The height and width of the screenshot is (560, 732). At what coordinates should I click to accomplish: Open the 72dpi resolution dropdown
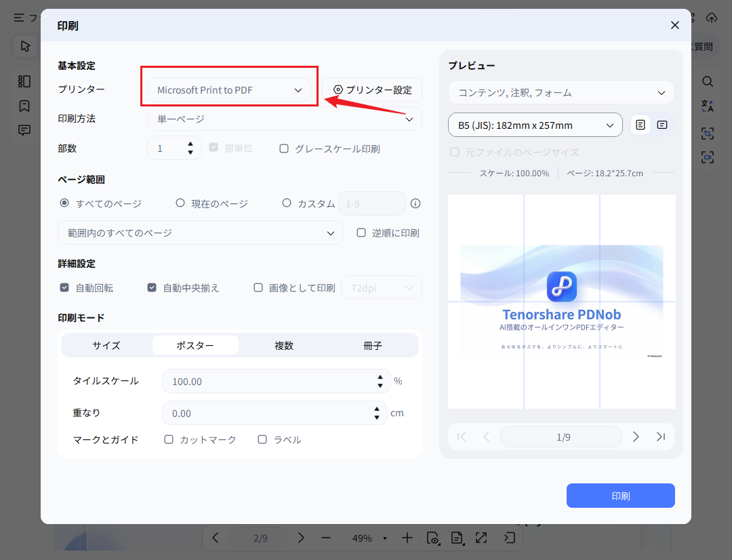pos(382,287)
